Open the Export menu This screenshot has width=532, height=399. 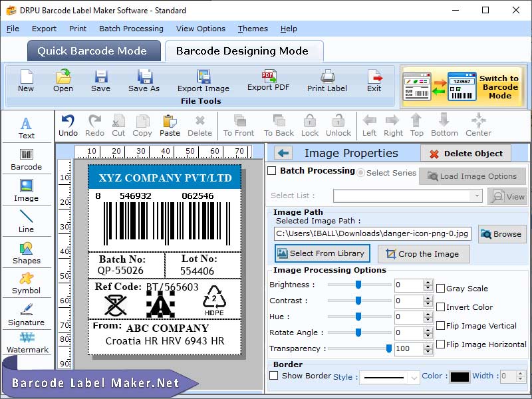coord(44,29)
